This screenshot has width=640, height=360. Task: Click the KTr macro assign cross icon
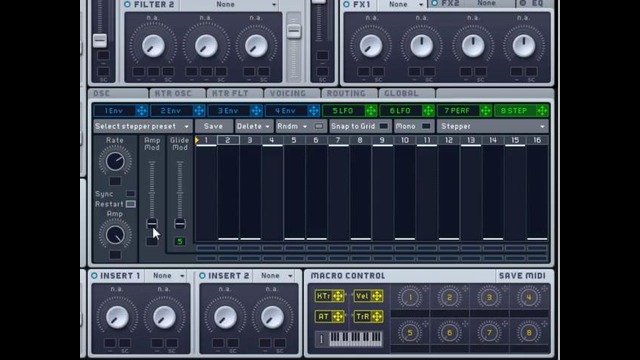338,296
